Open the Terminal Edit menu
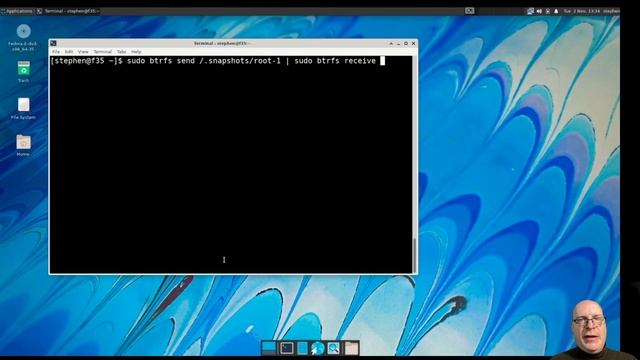The image size is (640, 360). [69, 52]
